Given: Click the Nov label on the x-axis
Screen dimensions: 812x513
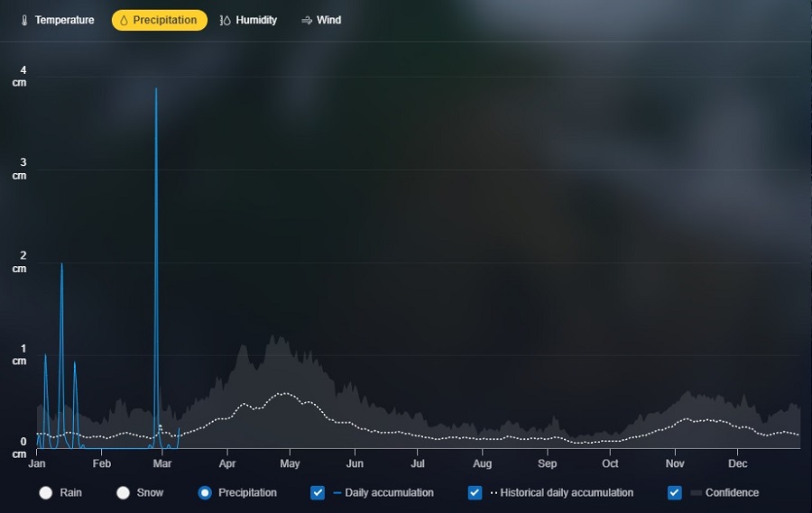Looking at the screenshot, I should click(x=675, y=464).
